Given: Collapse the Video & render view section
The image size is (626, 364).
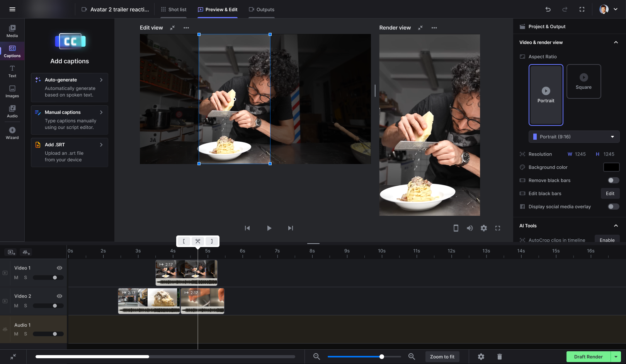Looking at the screenshot, I should pyautogui.click(x=616, y=42).
